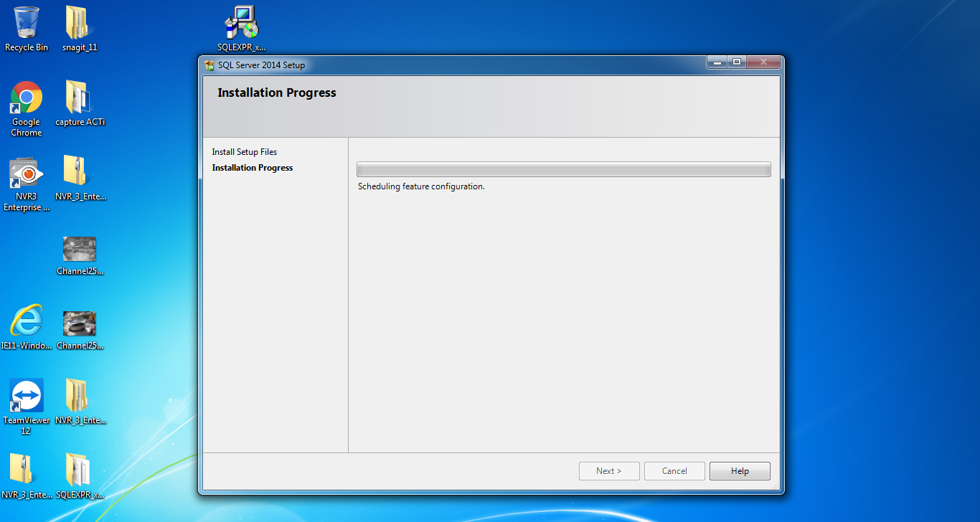Image resolution: width=980 pixels, height=522 pixels.
Task: Close the SQL Server 2014 Setup window
Action: point(763,63)
